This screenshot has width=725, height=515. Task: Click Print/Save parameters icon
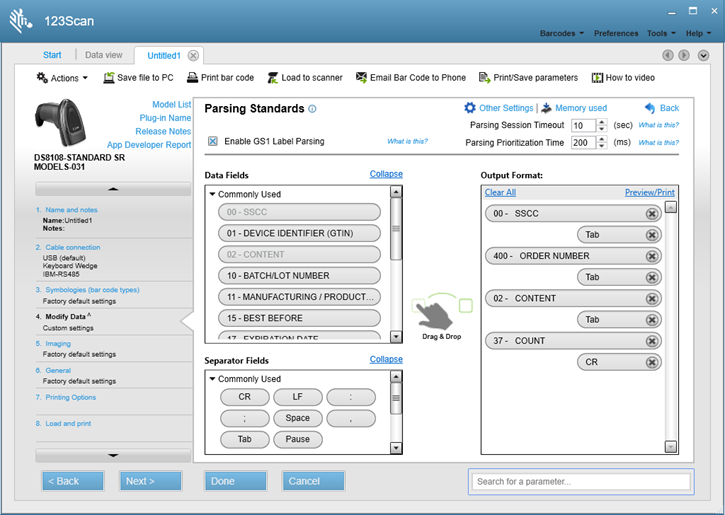[484, 78]
